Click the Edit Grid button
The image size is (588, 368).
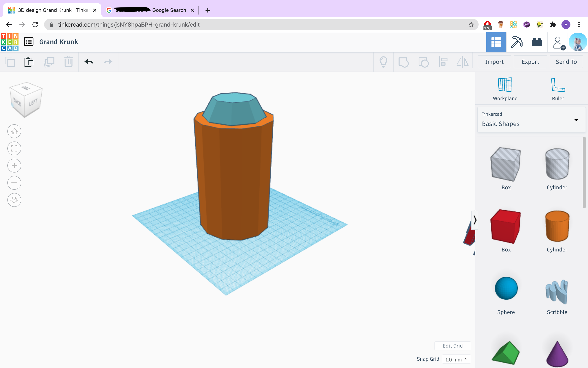[x=453, y=346]
